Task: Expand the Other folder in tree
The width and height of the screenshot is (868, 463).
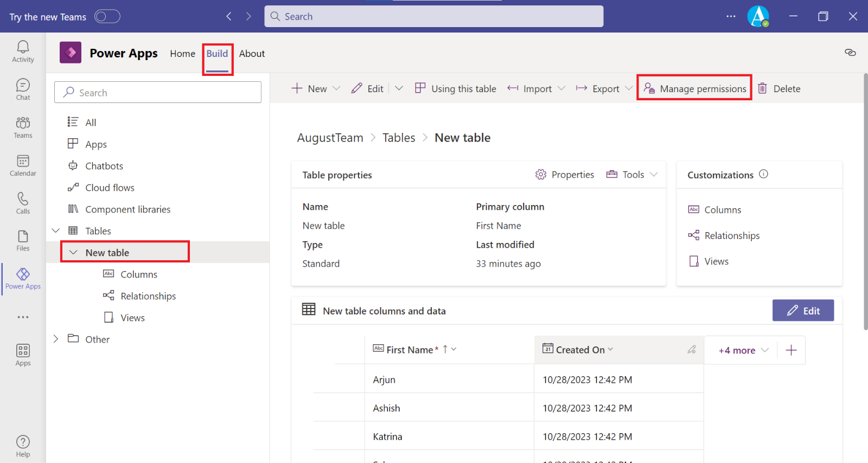Action: coord(56,339)
